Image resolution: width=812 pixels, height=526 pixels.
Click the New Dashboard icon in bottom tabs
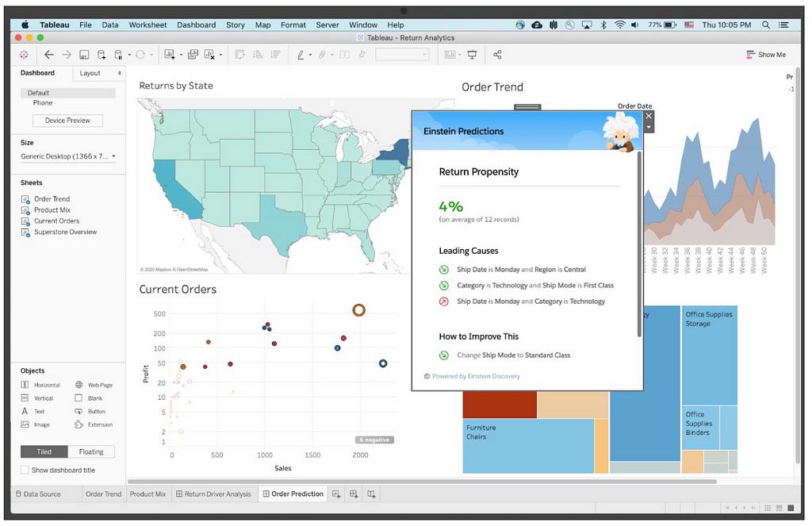click(354, 494)
